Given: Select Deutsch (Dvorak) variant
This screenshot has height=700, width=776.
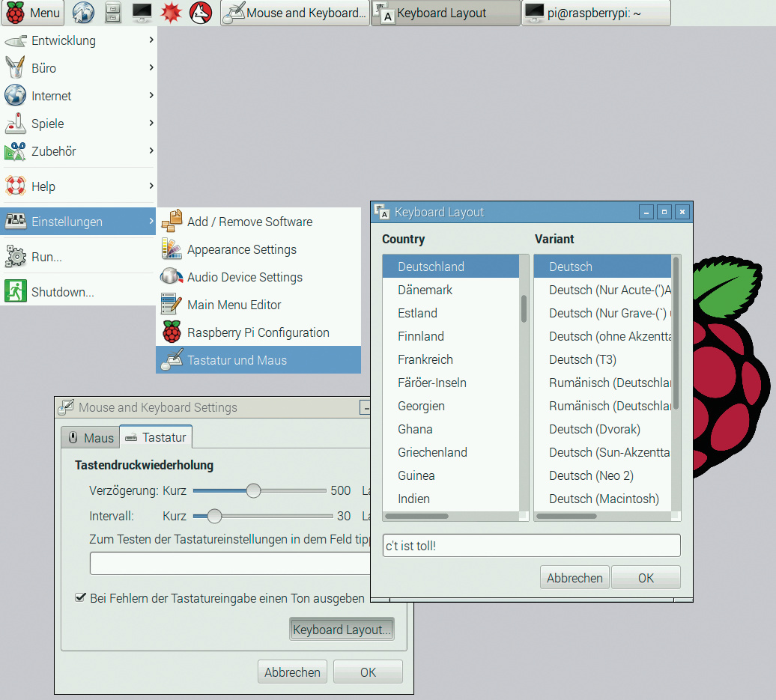Looking at the screenshot, I should coord(603,429).
